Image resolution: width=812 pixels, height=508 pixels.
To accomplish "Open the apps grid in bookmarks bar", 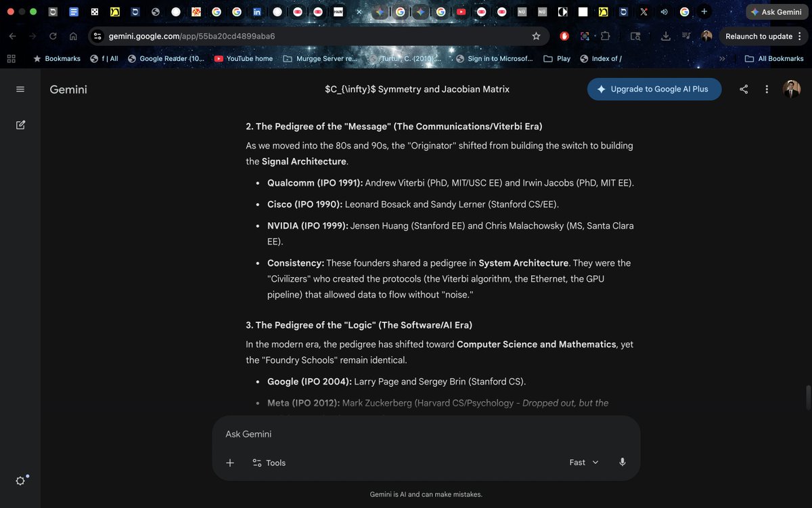I will 11,59.
